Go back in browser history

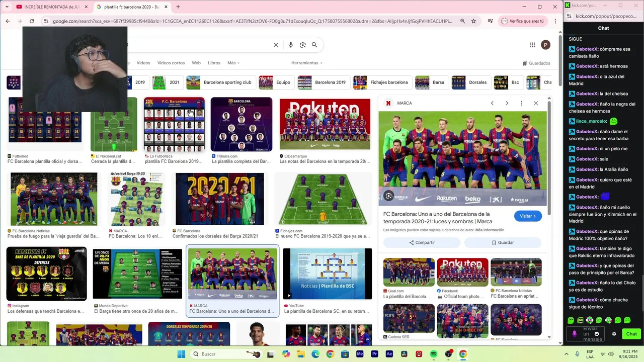(x=8, y=21)
